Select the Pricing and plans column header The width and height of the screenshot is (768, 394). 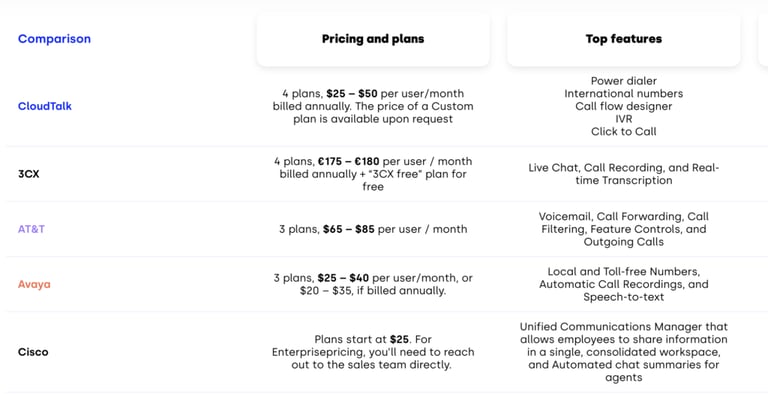click(x=373, y=39)
